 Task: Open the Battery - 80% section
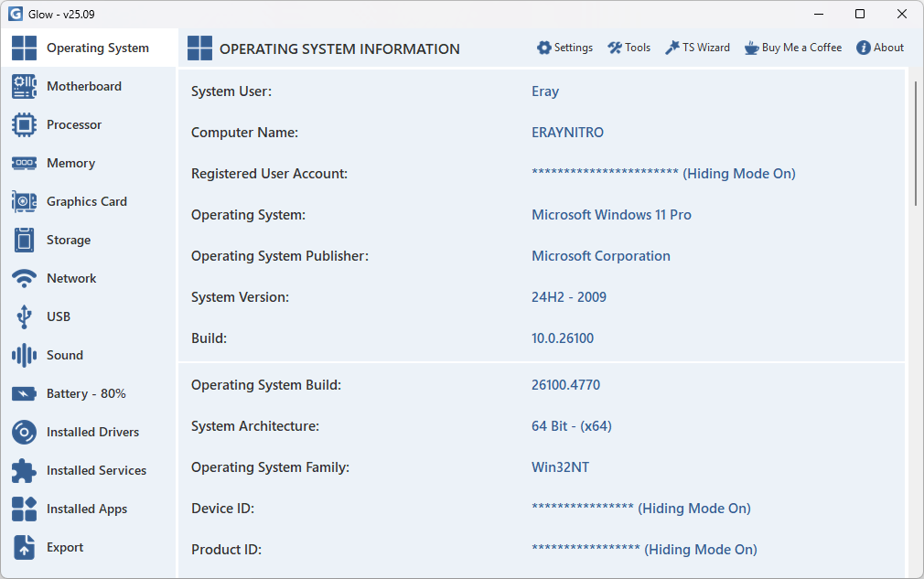coord(86,393)
